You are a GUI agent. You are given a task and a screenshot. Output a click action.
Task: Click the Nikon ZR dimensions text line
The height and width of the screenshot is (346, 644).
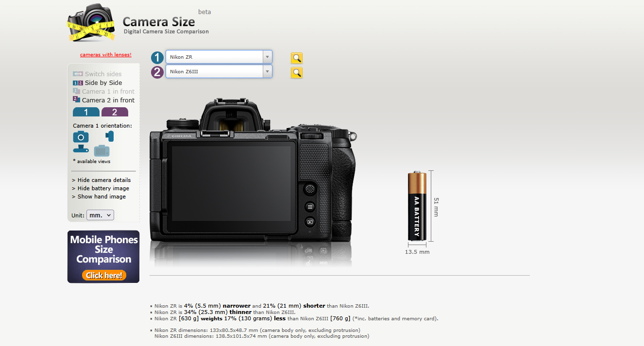click(257, 330)
